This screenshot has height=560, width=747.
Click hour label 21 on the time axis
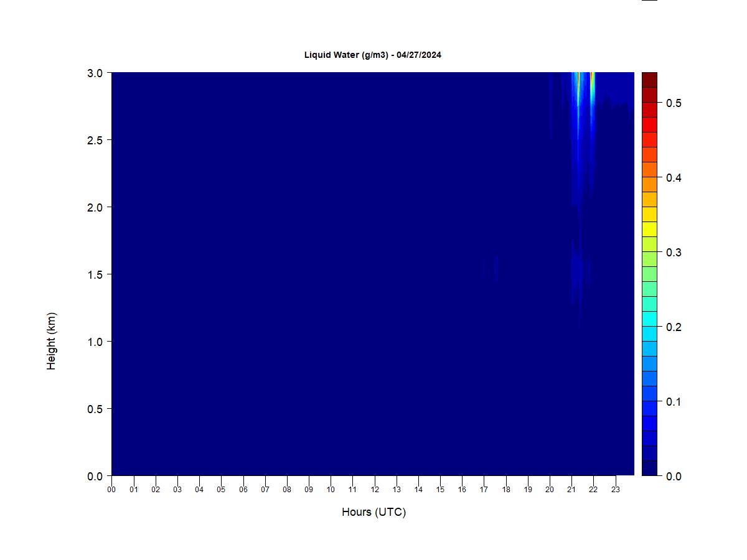tap(571, 490)
